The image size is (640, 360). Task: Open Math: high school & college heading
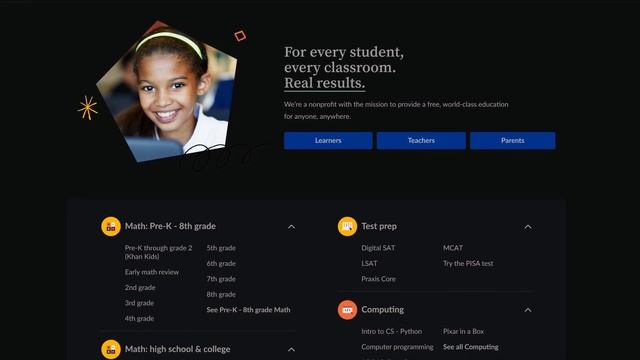click(178, 349)
